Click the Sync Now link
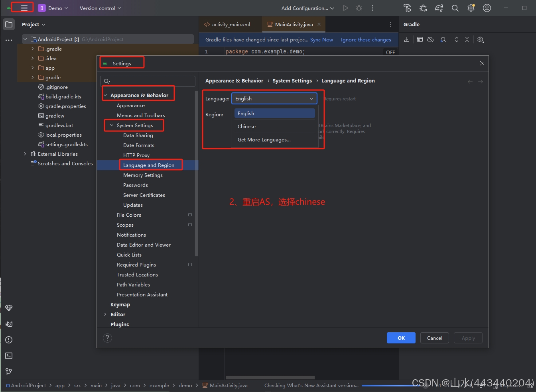 (321, 39)
